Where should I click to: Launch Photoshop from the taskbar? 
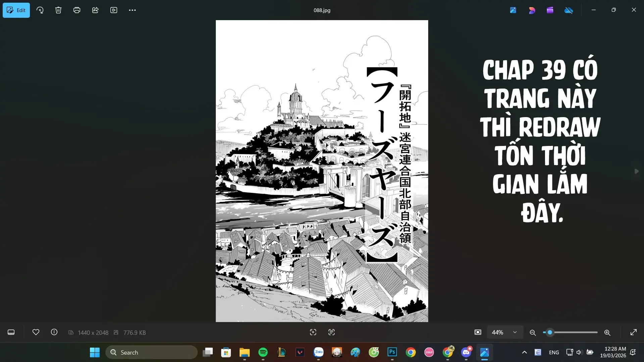point(392,352)
